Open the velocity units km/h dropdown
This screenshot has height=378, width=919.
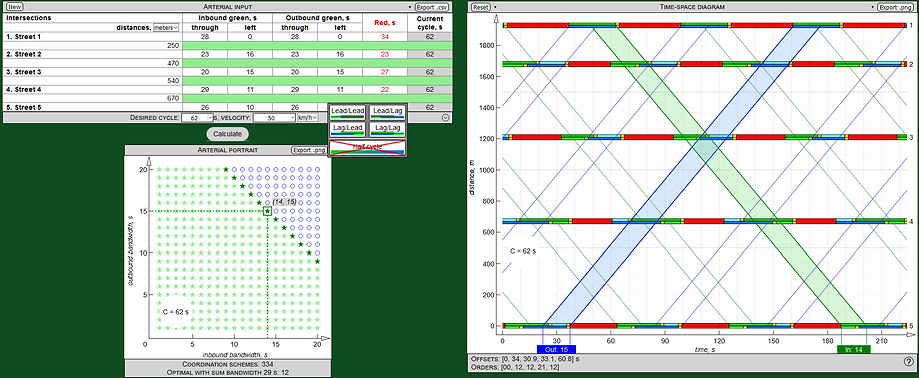(x=307, y=118)
